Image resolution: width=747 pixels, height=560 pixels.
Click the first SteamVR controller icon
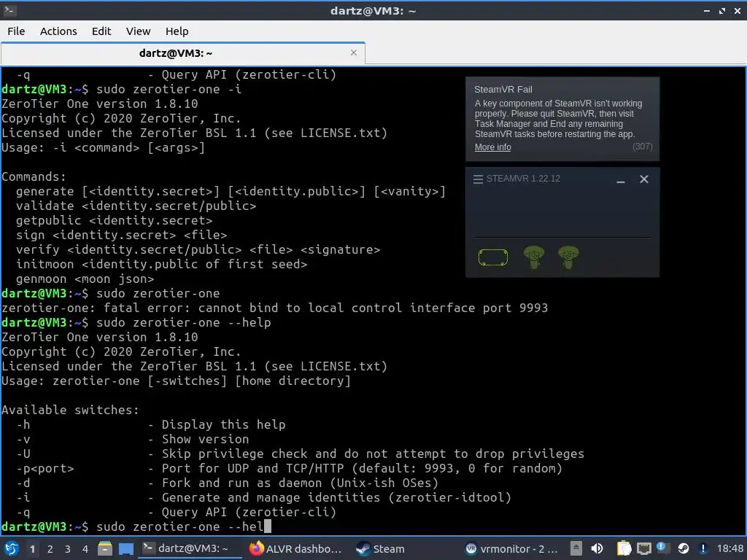coord(533,257)
